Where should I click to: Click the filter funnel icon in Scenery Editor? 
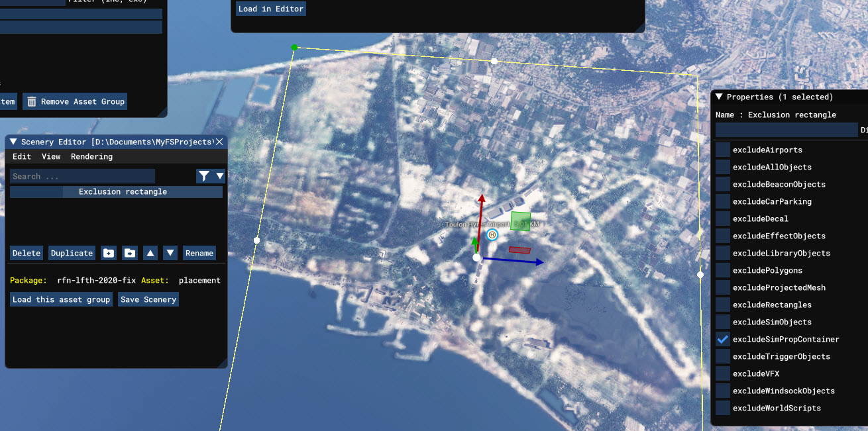(x=204, y=176)
